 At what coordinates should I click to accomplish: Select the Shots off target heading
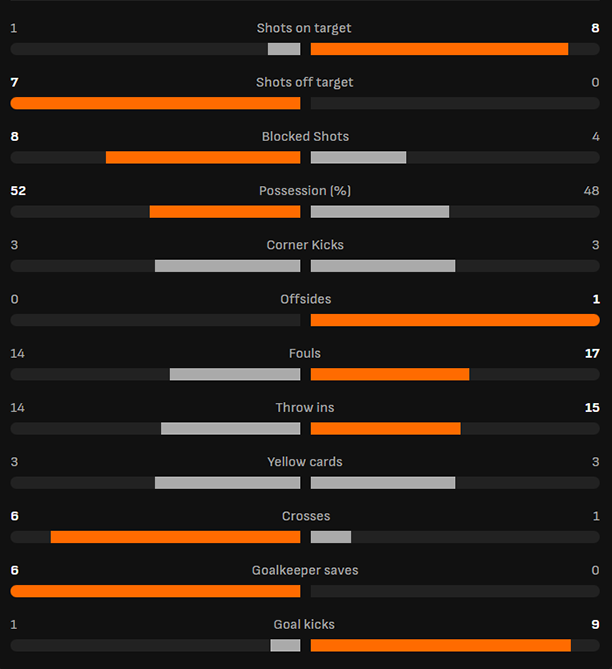pos(304,82)
